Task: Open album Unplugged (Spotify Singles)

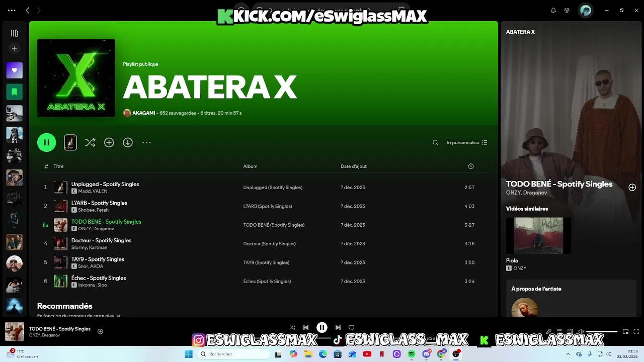Action: point(273,188)
